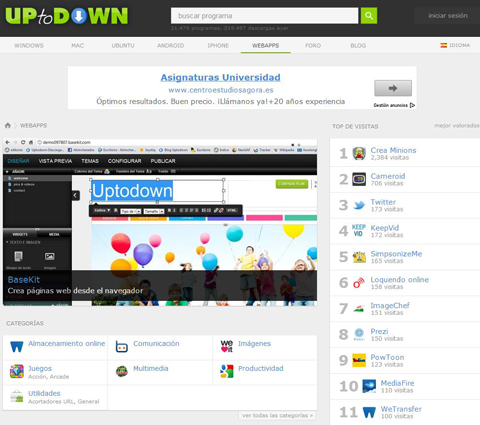Open the Comunicación category
The height and width of the screenshot is (425, 480).
click(156, 343)
